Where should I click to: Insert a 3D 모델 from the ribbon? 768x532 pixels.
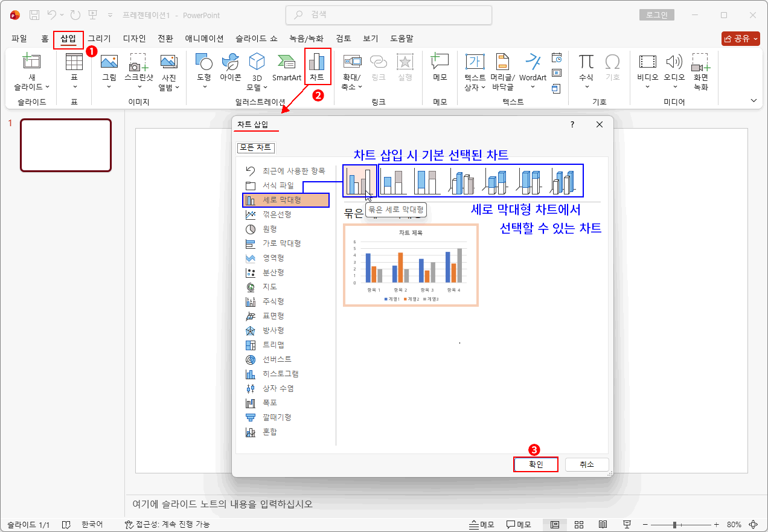[x=256, y=69]
